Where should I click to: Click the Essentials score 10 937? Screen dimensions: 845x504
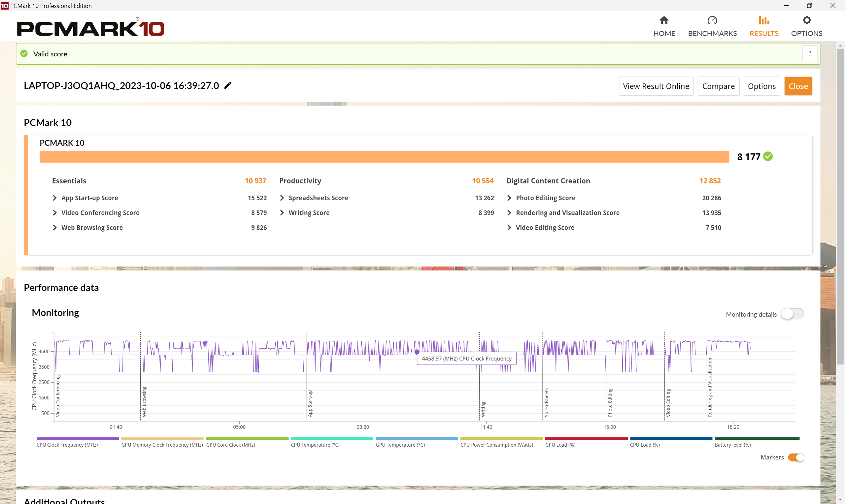coord(255,181)
